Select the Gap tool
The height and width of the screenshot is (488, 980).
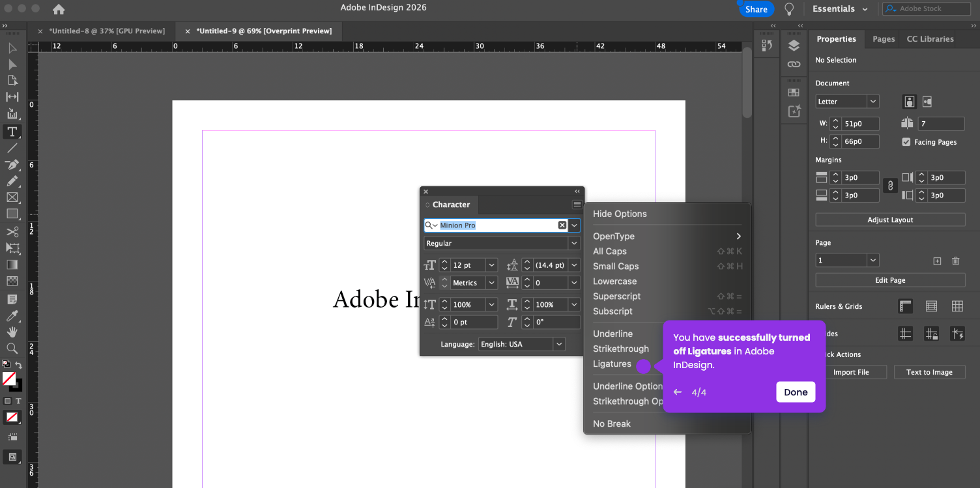[x=12, y=97]
